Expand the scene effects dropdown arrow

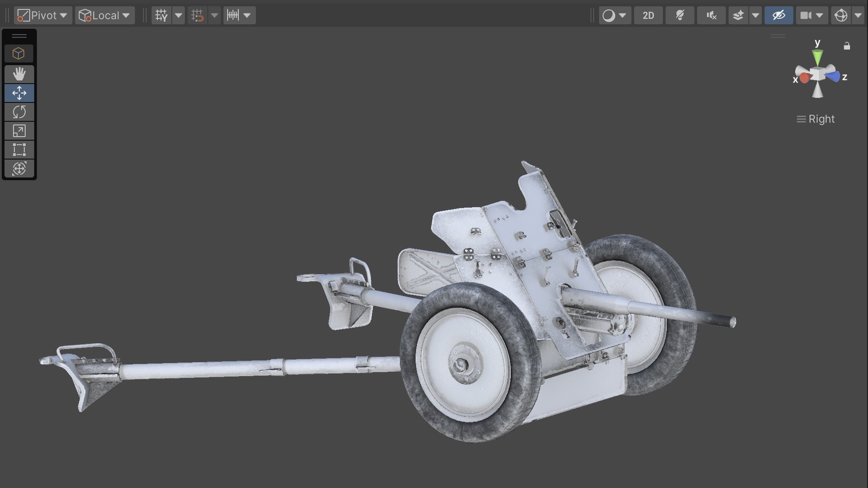coord(756,15)
